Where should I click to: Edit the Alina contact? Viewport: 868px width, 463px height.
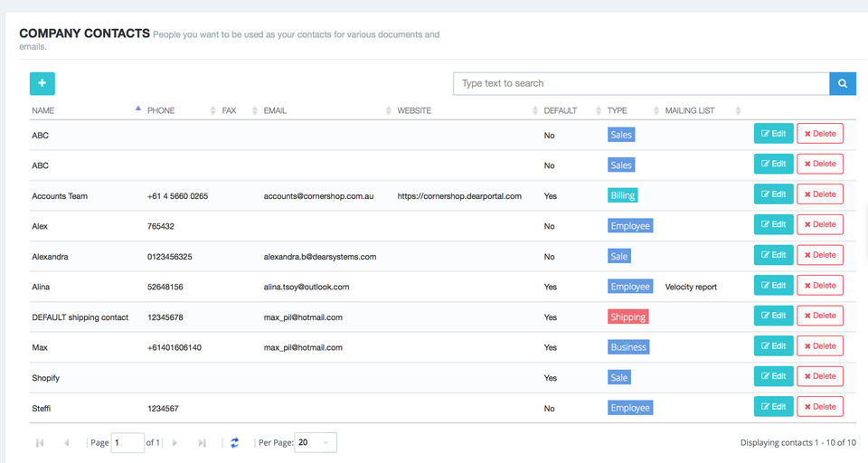[773, 286]
